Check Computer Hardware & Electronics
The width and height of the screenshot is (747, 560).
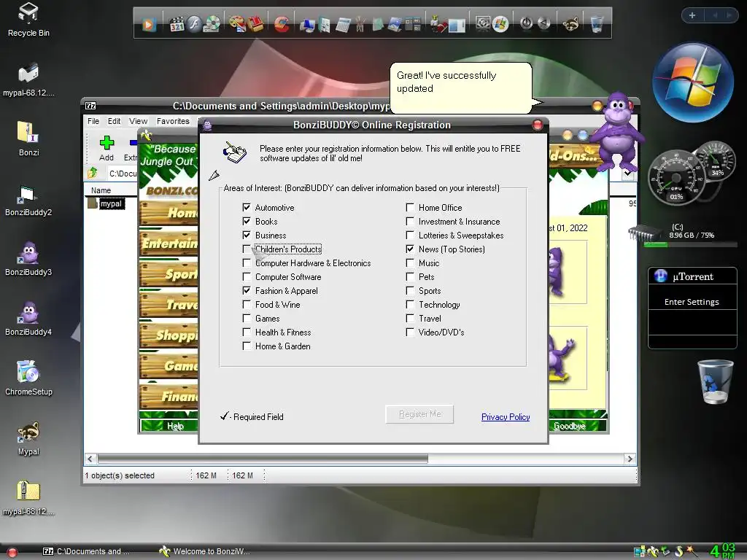247,262
